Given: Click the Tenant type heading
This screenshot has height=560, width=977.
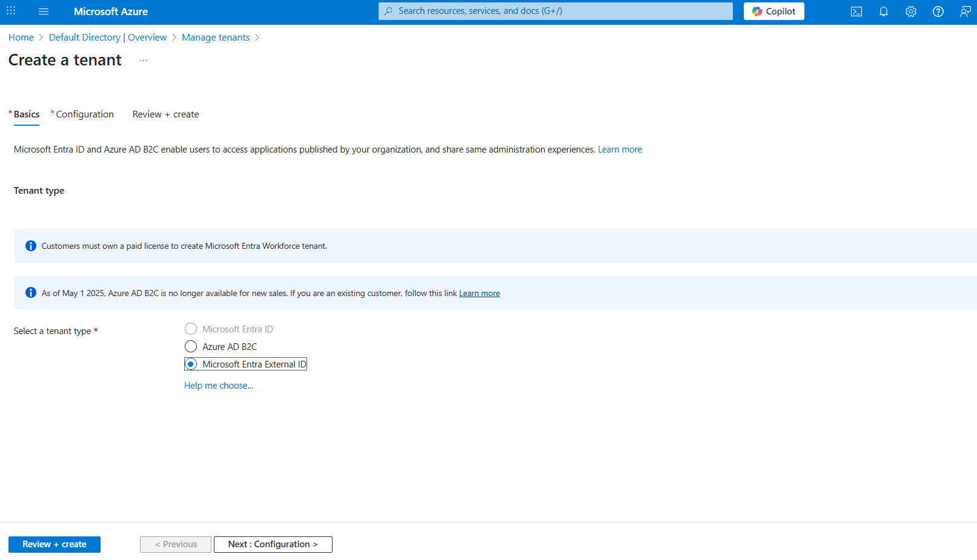Looking at the screenshot, I should coord(39,191).
